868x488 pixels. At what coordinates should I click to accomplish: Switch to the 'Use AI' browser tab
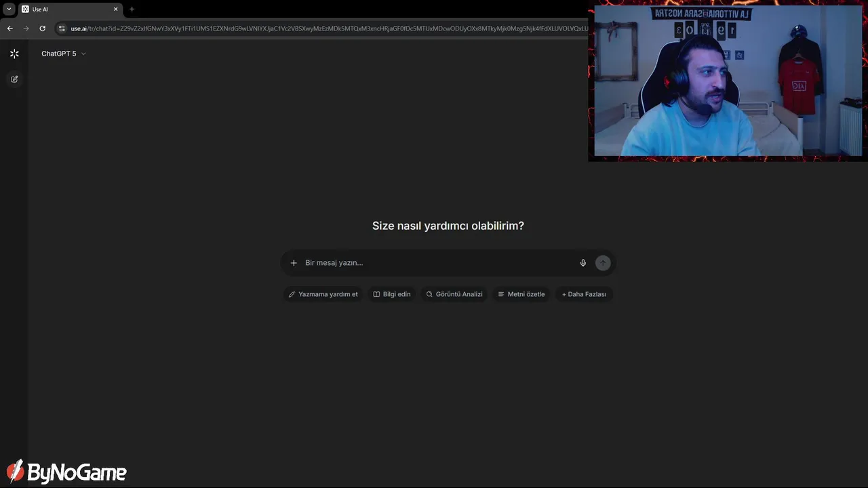click(70, 9)
